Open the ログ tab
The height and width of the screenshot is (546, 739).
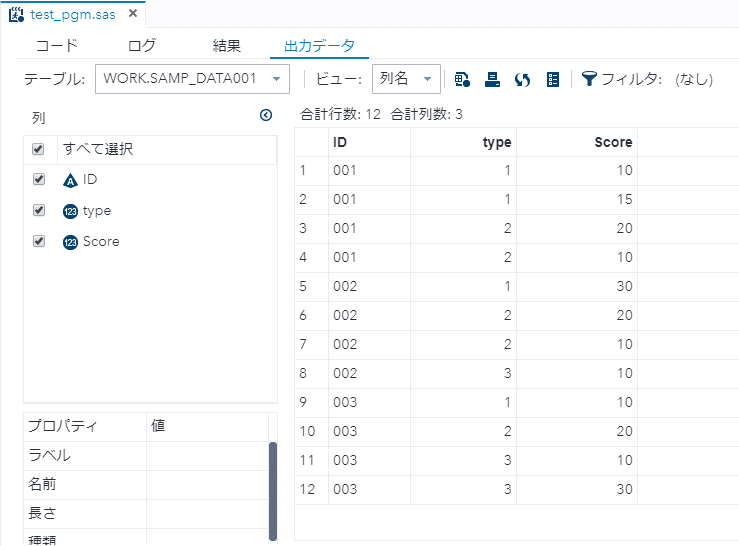(x=141, y=45)
